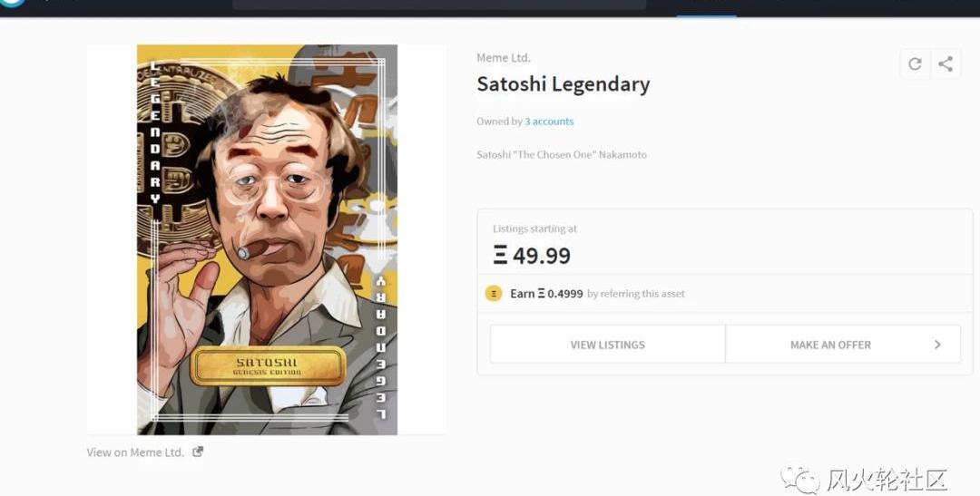Expand the arrow chevron on Make an Offer
980x496 pixels.
tap(936, 345)
